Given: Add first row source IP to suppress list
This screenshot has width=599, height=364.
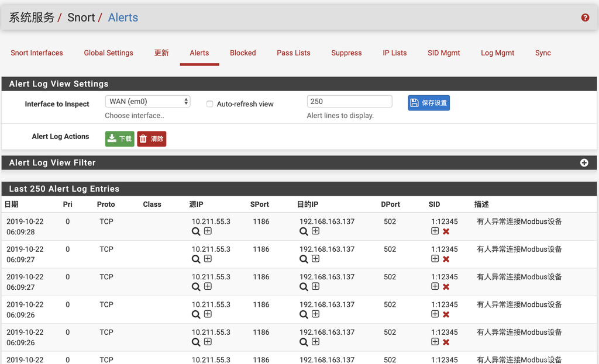Looking at the screenshot, I should click(x=208, y=231).
